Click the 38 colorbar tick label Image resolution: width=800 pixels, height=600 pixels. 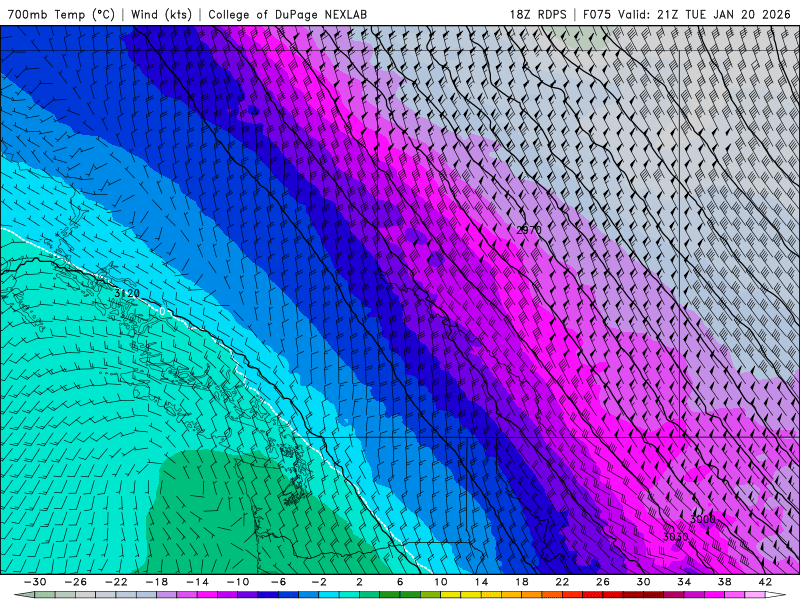724,582
